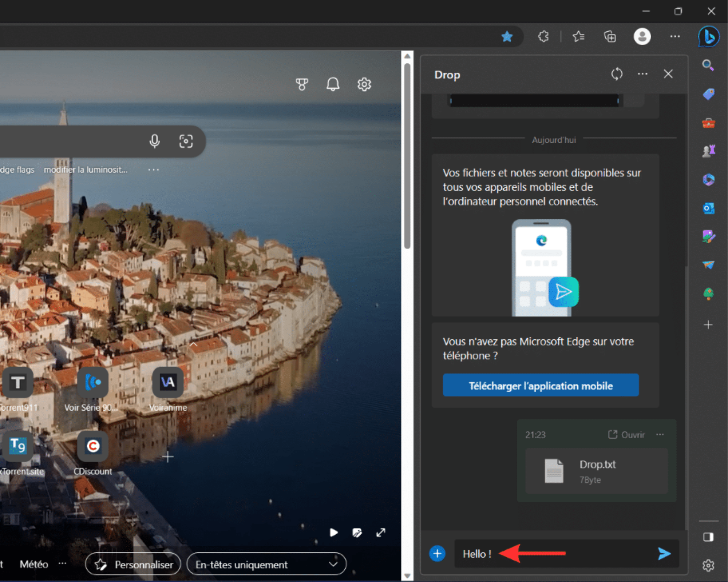Add a new quick link with plus
Viewport: 728px width, 582px height.
168,457
